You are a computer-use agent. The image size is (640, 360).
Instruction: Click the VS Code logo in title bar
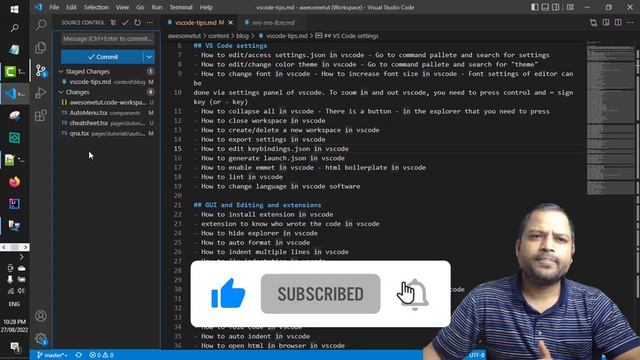(x=38, y=7)
